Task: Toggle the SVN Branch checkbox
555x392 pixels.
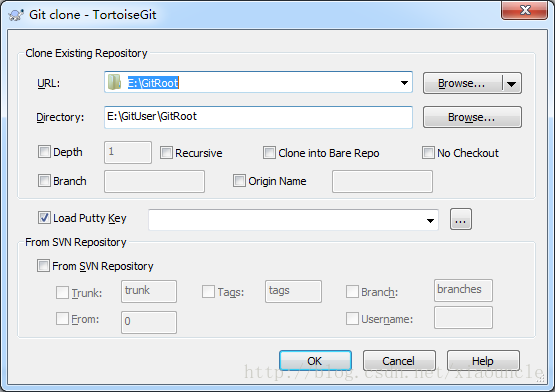Action: click(352, 292)
